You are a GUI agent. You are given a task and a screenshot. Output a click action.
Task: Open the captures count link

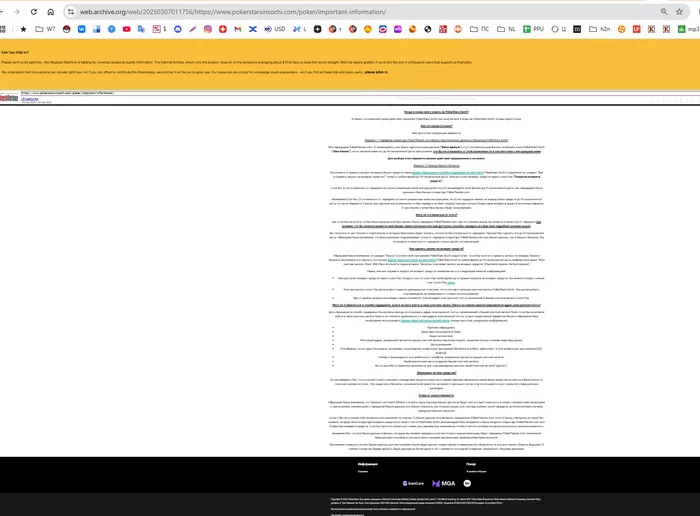[x=29, y=99]
